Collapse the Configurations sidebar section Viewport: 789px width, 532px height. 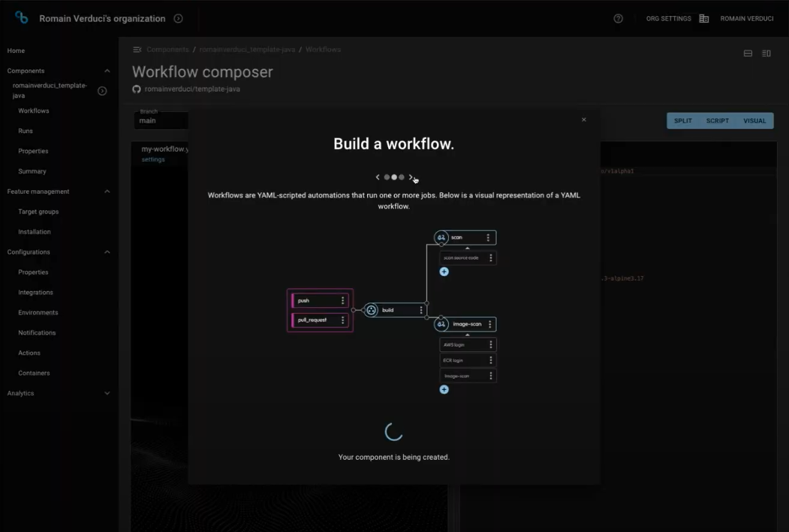107,252
